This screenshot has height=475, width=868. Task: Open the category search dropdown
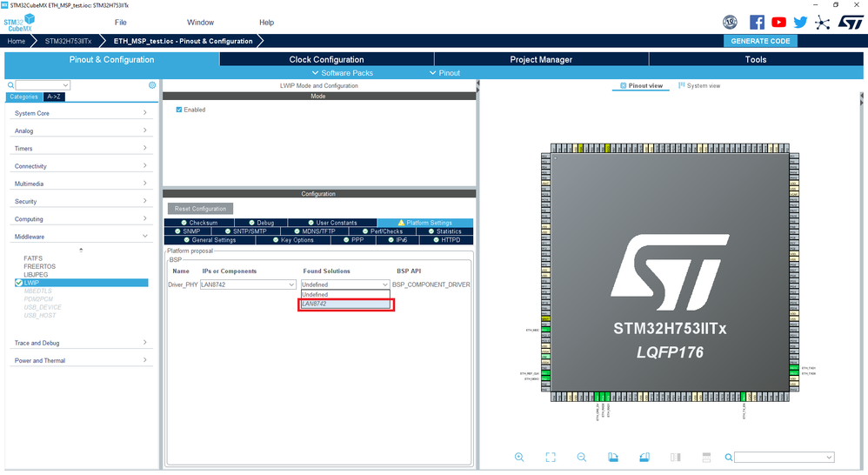click(x=43, y=85)
